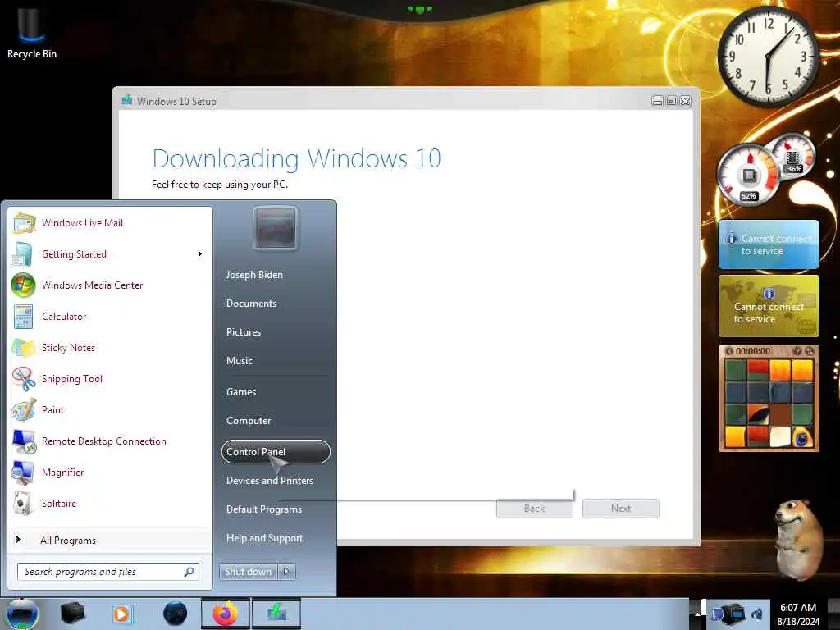Click the picture puzzle timer icon
Screen dimensions: 840x630
[728, 351]
